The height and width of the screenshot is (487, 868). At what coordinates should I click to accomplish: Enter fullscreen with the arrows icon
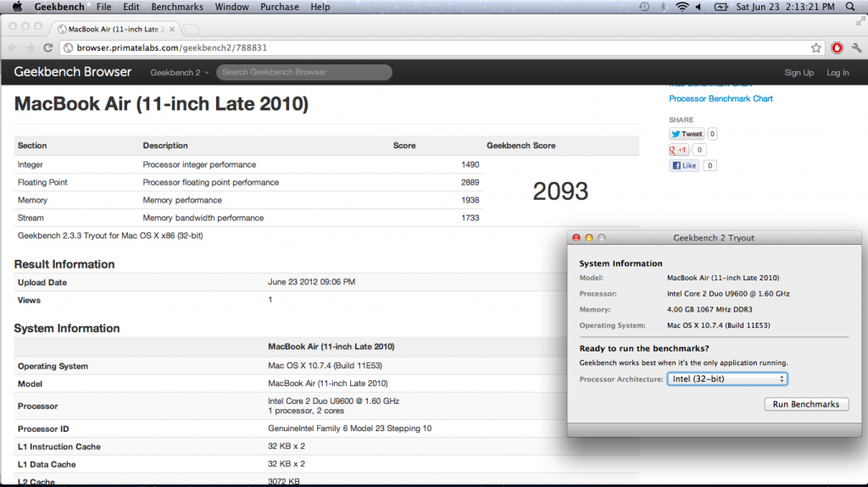click(x=860, y=21)
